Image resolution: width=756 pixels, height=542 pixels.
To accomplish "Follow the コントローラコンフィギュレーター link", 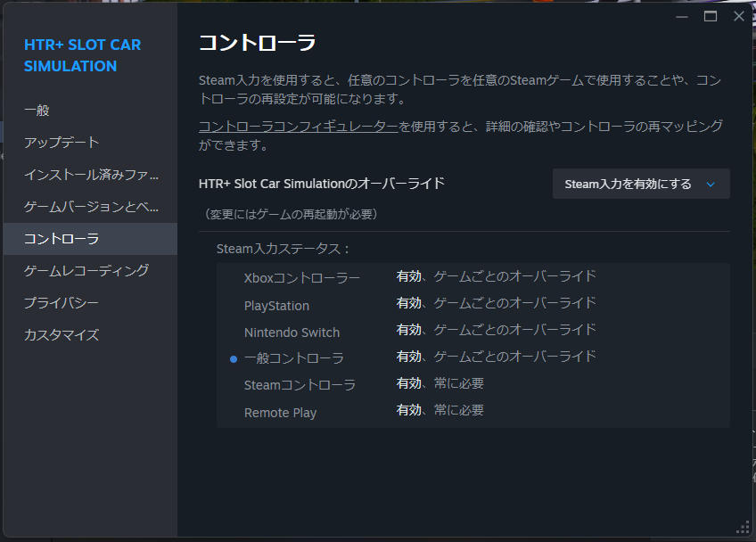I will pos(298,127).
